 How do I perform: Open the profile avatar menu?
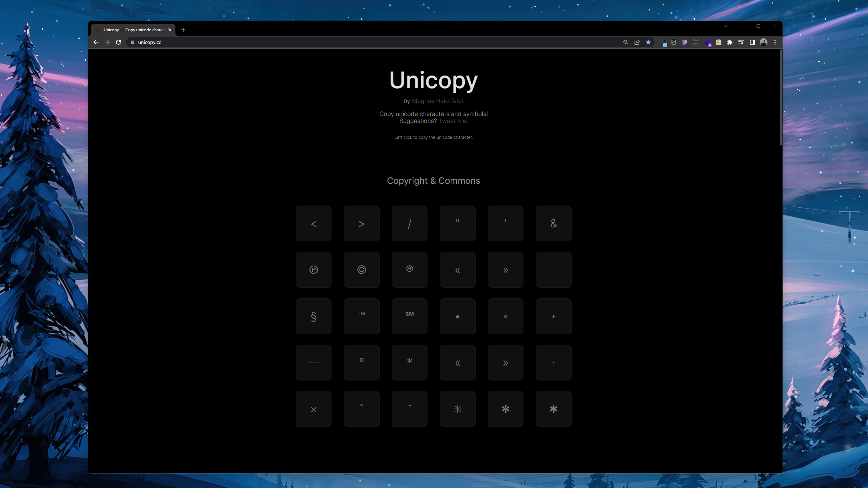click(763, 42)
